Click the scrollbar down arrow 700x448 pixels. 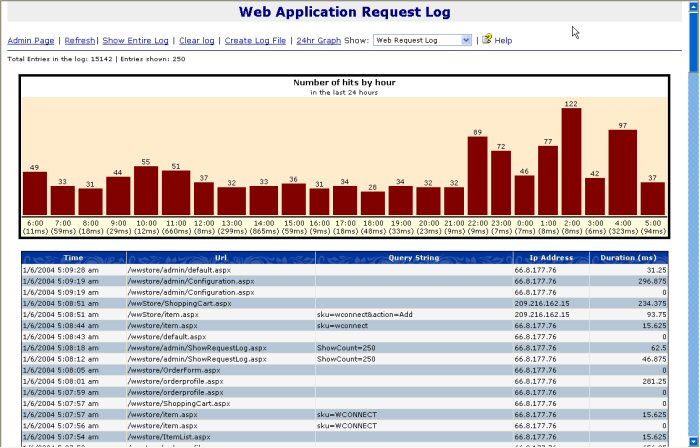coord(692,441)
